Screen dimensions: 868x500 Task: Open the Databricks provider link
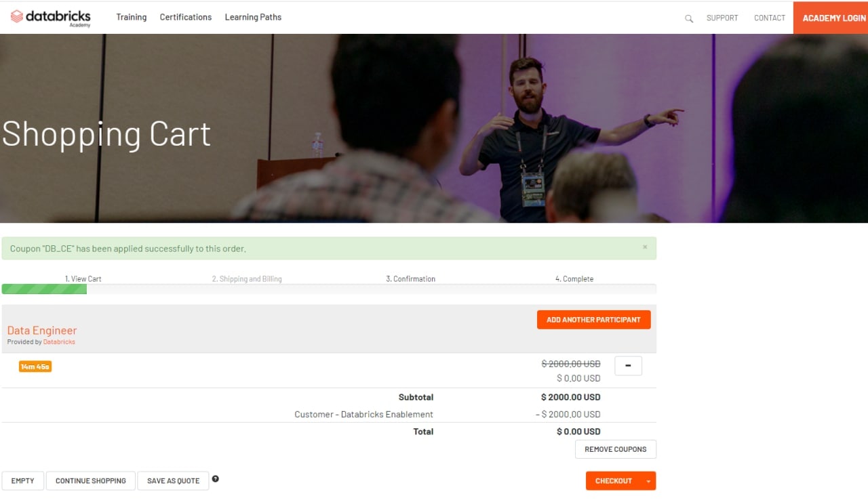click(59, 342)
